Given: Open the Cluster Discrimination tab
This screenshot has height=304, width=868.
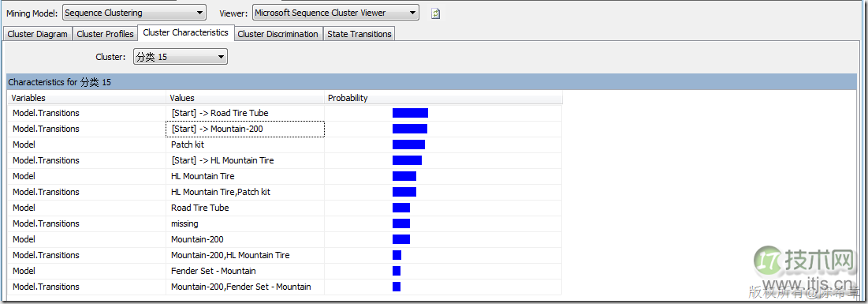Looking at the screenshot, I should coord(278,34).
